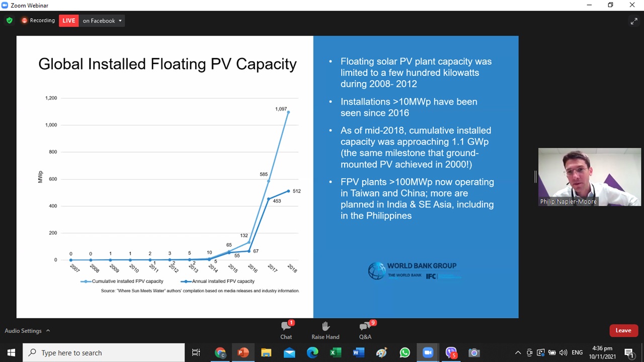Toggle Windows Task View
The width and height of the screenshot is (644, 362).
[196, 353]
